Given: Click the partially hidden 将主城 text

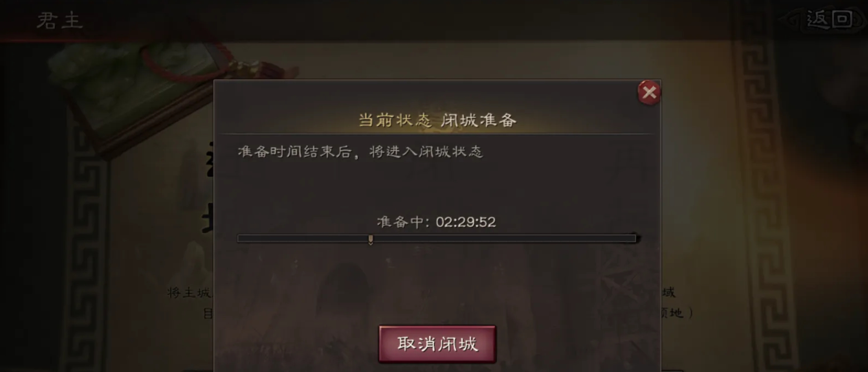Looking at the screenshot, I should 189,293.
